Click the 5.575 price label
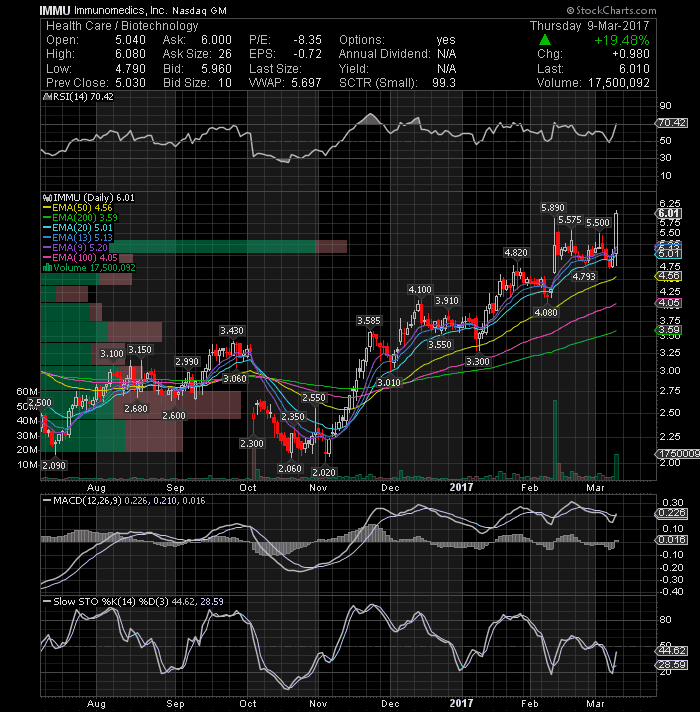Viewport: 700px width, 712px height. point(570,220)
